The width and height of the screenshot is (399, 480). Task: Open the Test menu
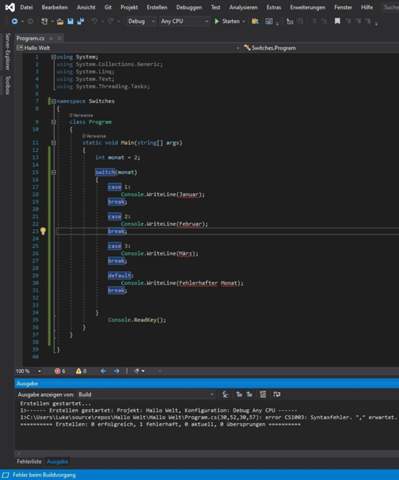[x=215, y=7]
